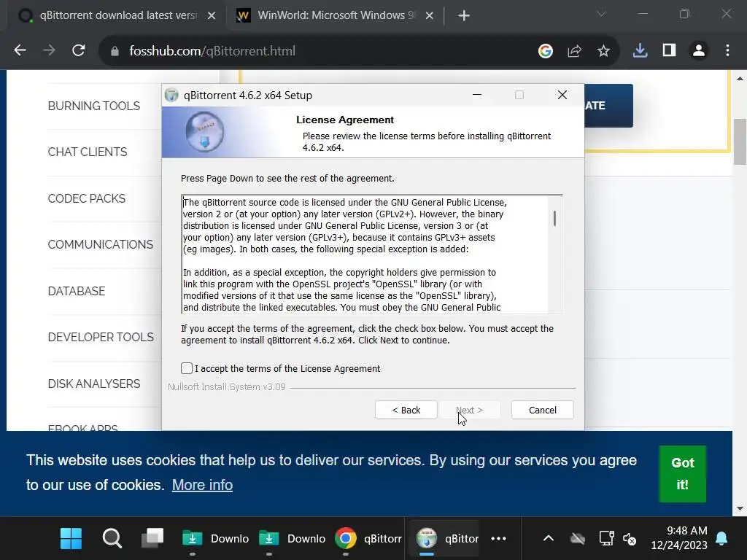Toggle Chrome side panel

click(670, 50)
